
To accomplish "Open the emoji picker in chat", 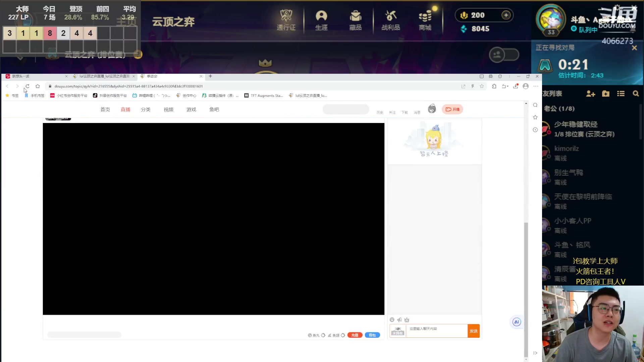I will point(392,319).
